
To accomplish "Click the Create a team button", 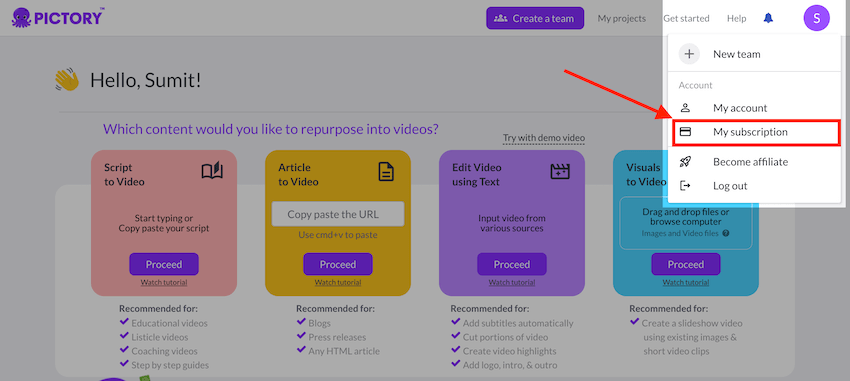I will coord(535,18).
